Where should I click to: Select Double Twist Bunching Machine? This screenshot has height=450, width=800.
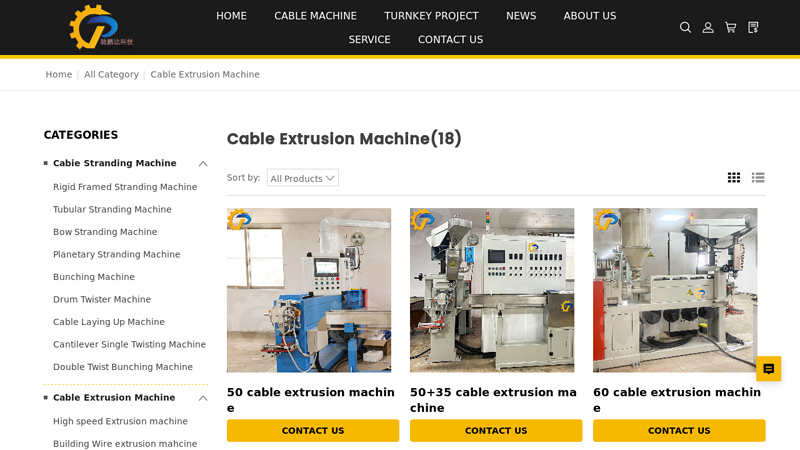(x=123, y=367)
